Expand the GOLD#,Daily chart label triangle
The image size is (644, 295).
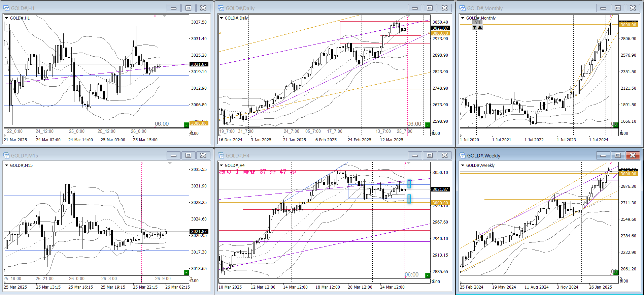[x=221, y=18]
